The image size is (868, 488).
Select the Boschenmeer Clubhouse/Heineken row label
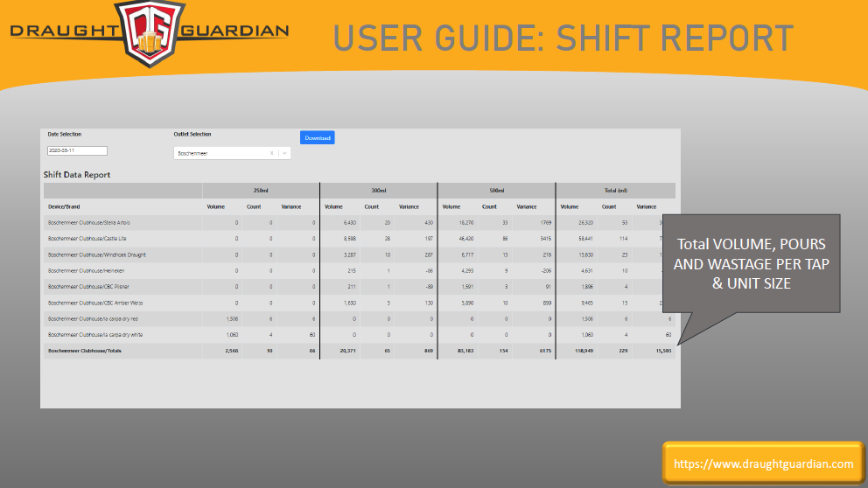(x=86, y=271)
